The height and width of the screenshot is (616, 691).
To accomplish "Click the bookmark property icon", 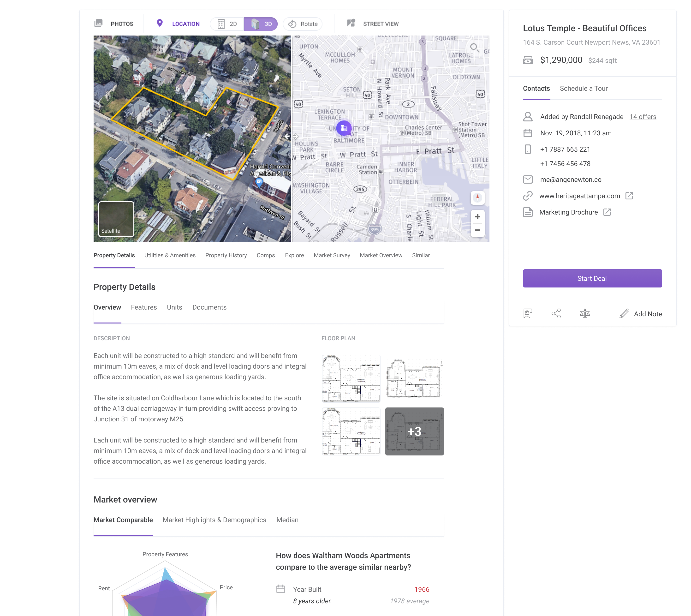I will pos(528,313).
